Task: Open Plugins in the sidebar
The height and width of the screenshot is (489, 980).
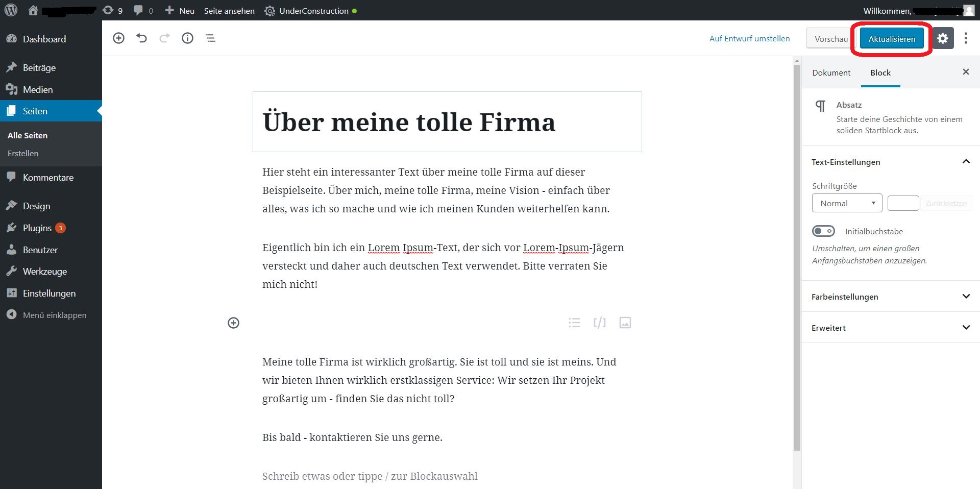Action: (x=51, y=228)
